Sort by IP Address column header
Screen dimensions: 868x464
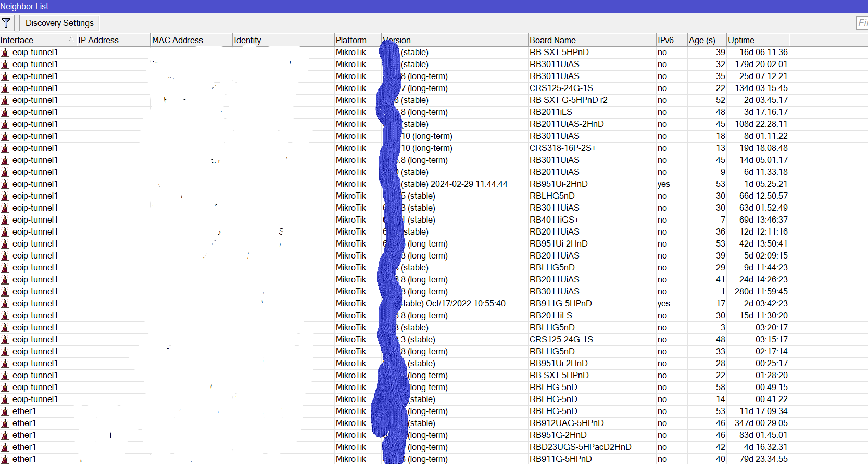[x=114, y=40]
